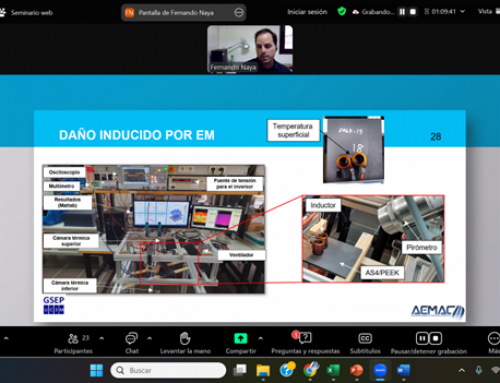
Task: Open Excel from taskbar
Action: click(x=333, y=370)
